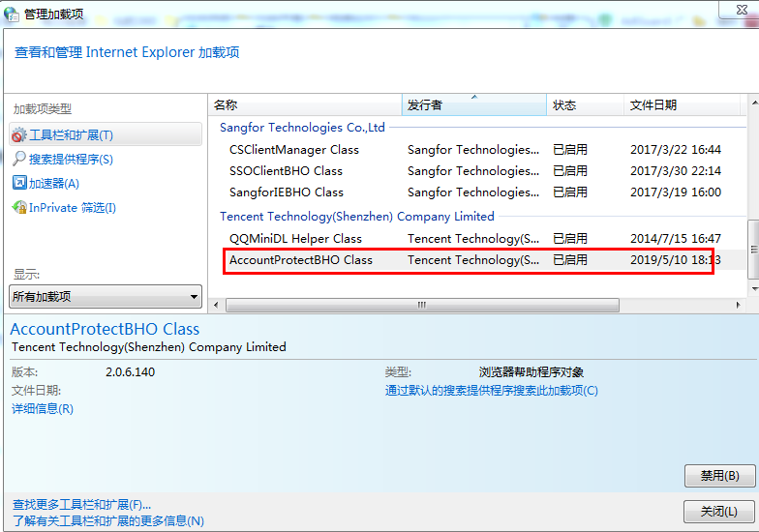Select the SangforIEBHO Class row
The width and height of the screenshot is (759, 532).
478,192
